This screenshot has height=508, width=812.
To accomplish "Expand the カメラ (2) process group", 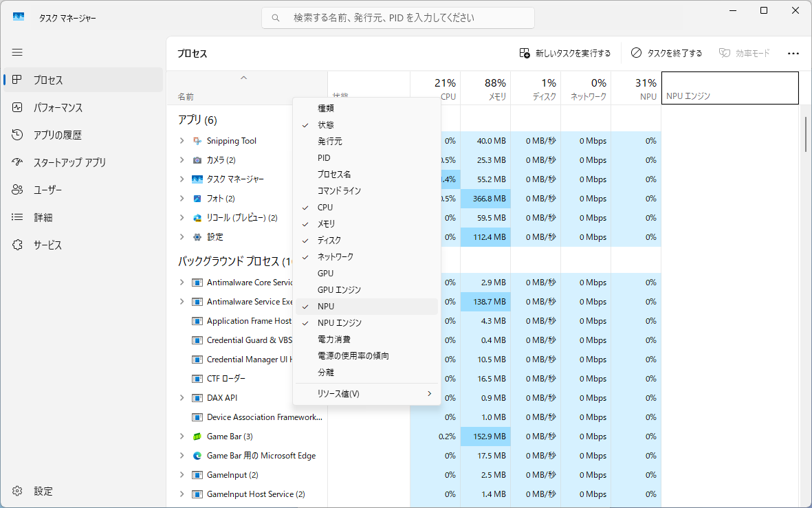I will point(182,160).
